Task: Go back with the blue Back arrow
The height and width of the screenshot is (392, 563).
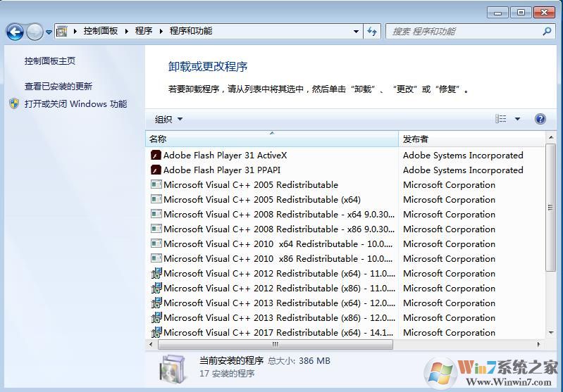Action: pyautogui.click(x=15, y=32)
